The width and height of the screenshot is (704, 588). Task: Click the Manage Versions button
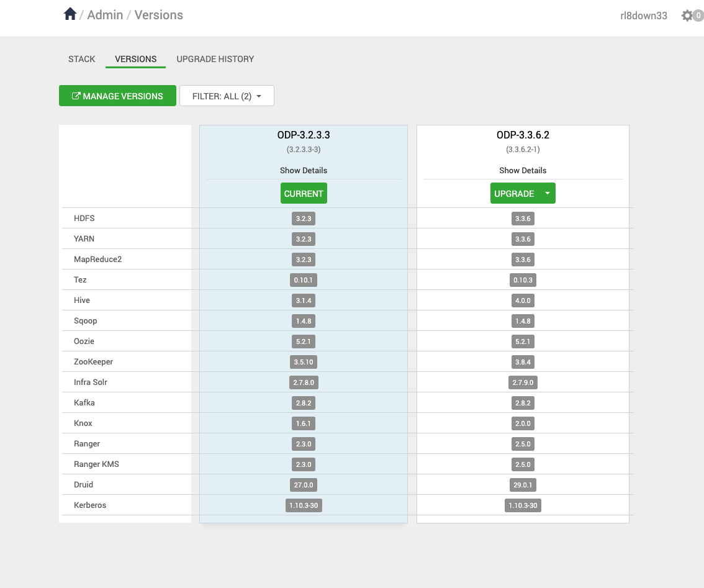coord(117,96)
